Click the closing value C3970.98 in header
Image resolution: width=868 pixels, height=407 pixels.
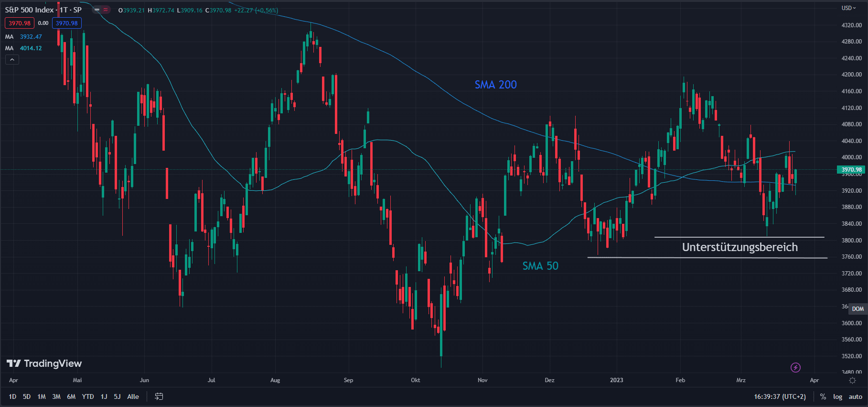coord(218,10)
